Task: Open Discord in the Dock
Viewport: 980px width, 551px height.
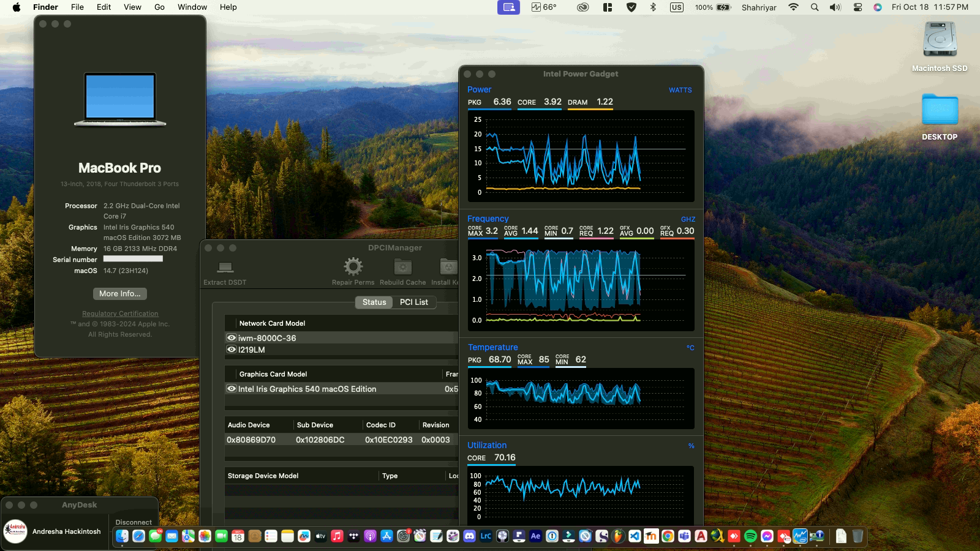Action: (469, 536)
